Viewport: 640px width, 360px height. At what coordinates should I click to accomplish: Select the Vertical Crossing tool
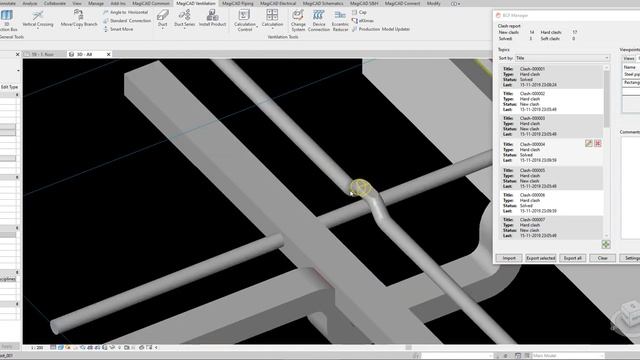point(38,19)
